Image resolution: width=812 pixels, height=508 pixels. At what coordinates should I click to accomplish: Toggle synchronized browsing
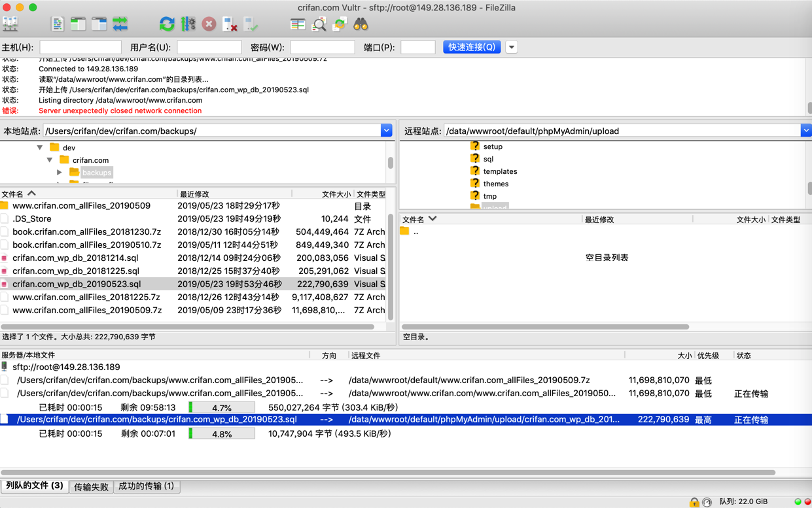coord(340,24)
